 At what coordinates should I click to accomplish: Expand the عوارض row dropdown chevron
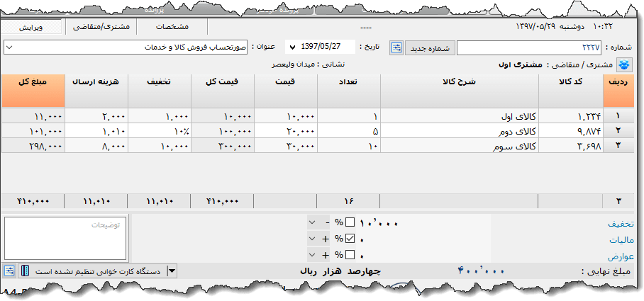click(313, 255)
